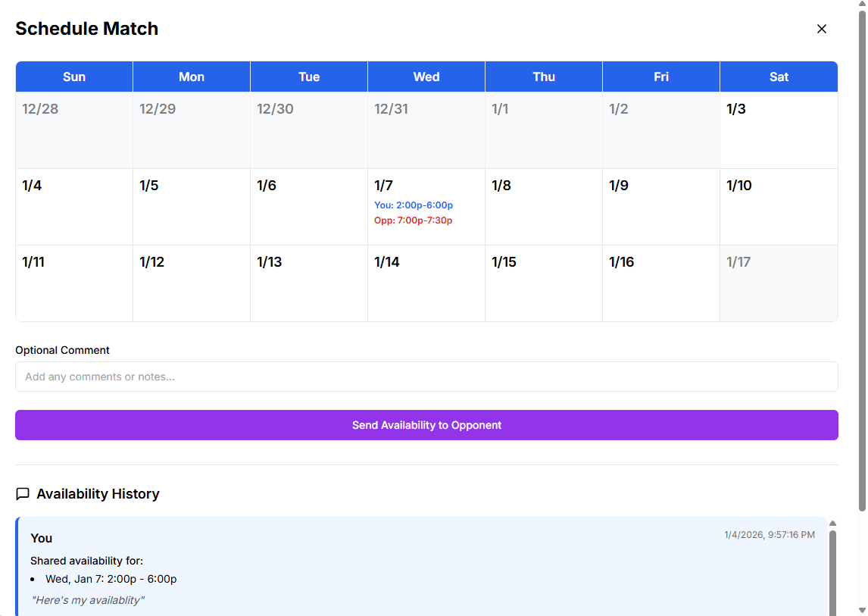Click the 'You: 2:00p-6:00p' availability entry

point(413,205)
